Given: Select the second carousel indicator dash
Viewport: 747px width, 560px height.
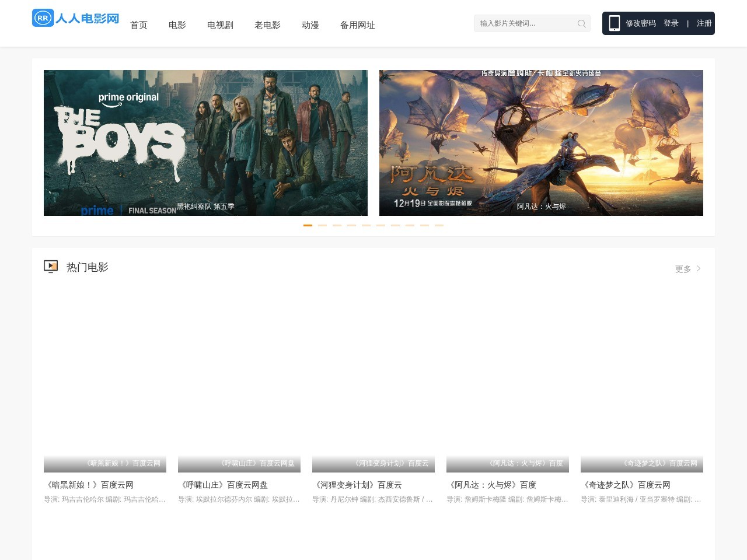Looking at the screenshot, I should [322, 225].
